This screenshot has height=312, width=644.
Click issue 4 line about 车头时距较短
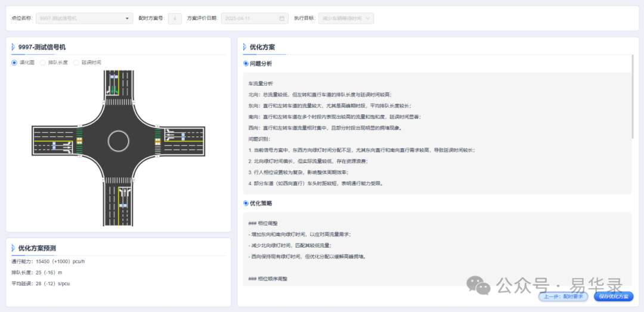(x=316, y=183)
